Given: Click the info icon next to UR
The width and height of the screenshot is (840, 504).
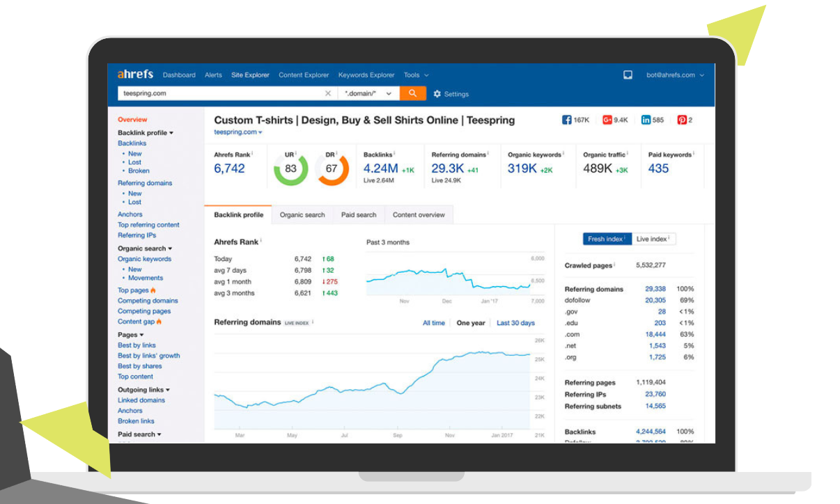Looking at the screenshot, I should click(x=296, y=153).
